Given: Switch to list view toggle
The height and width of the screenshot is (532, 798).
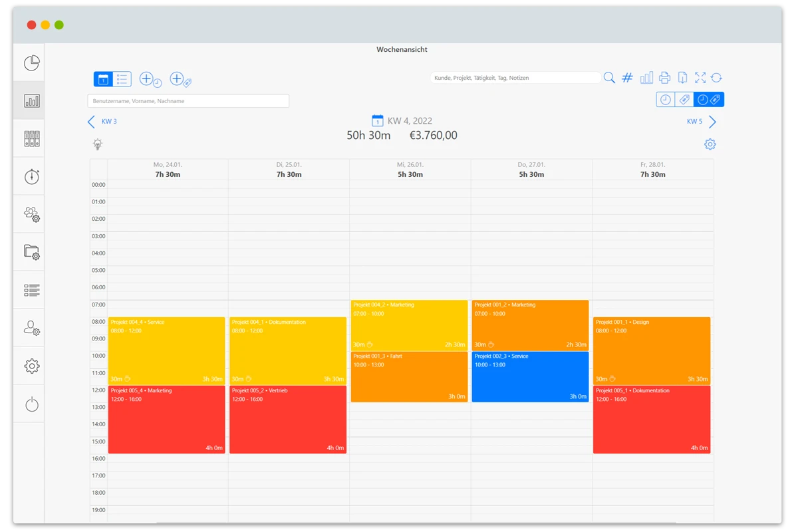Looking at the screenshot, I should (x=122, y=79).
